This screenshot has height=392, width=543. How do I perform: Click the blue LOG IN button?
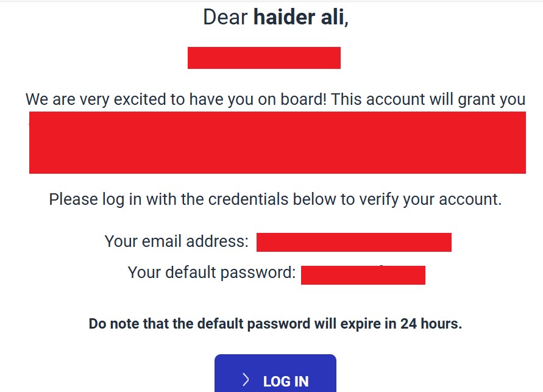275,374
